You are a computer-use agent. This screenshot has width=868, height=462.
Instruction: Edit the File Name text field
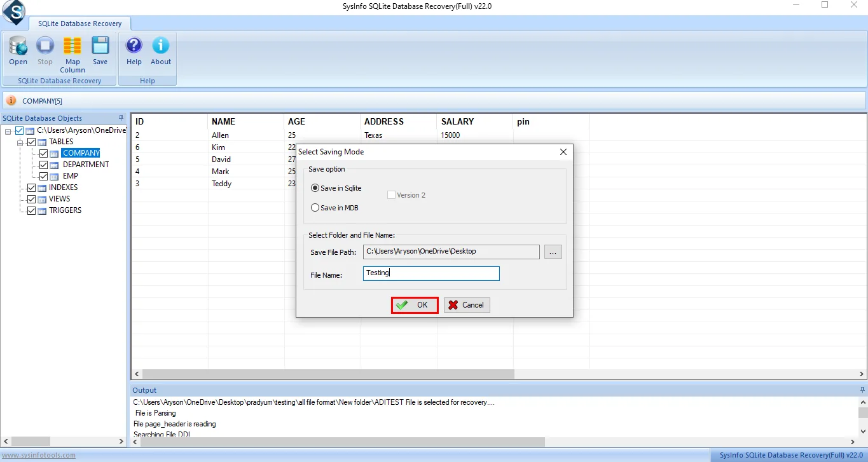coord(431,273)
